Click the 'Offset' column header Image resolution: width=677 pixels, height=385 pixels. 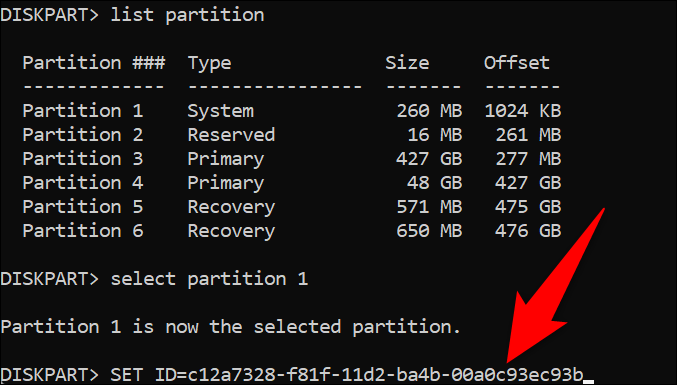coord(517,63)
